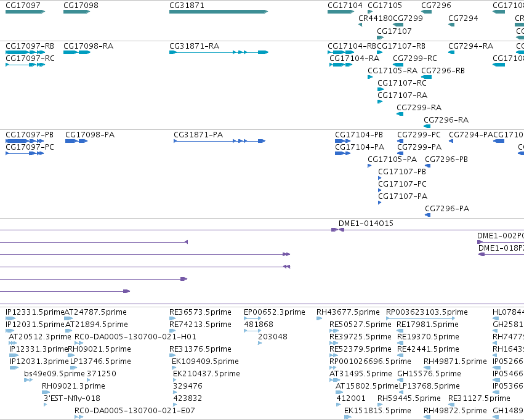Select the CG17105-RA transcript marker
This screenshot has width=524, height=420.
[x=370, y=77]
